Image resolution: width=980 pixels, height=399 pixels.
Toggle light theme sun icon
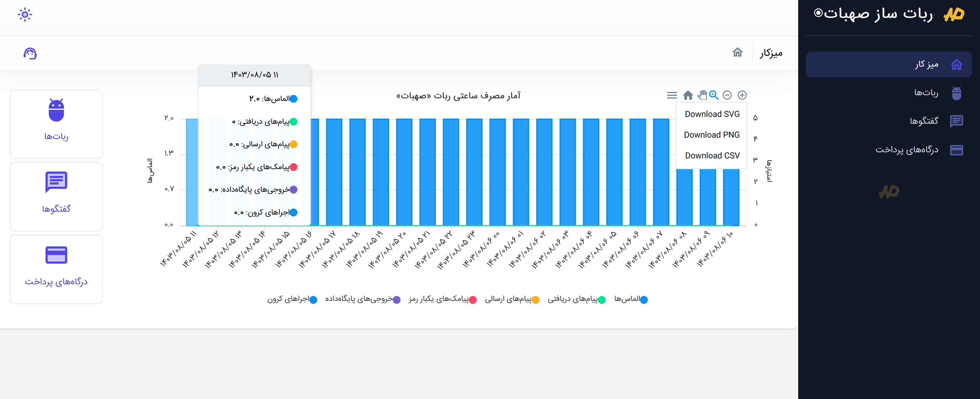pos(25,15)
